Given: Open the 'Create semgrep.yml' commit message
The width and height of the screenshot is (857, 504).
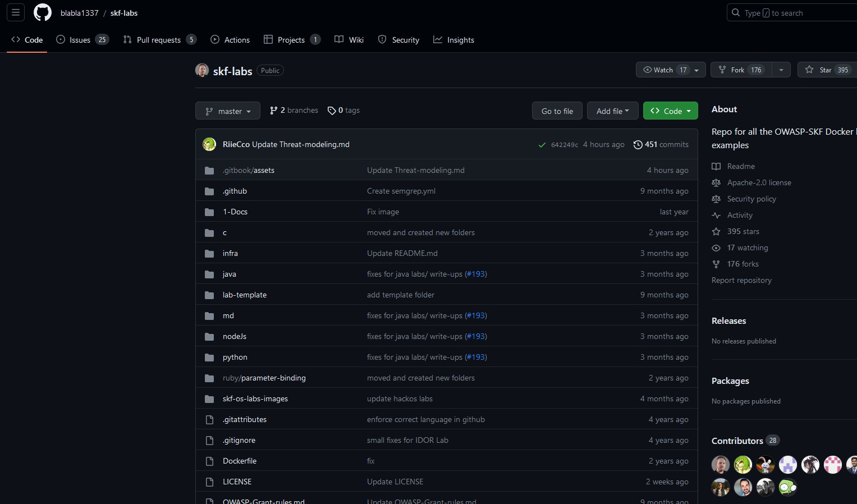Looking at the screenshot, I should tap(401, 191).
